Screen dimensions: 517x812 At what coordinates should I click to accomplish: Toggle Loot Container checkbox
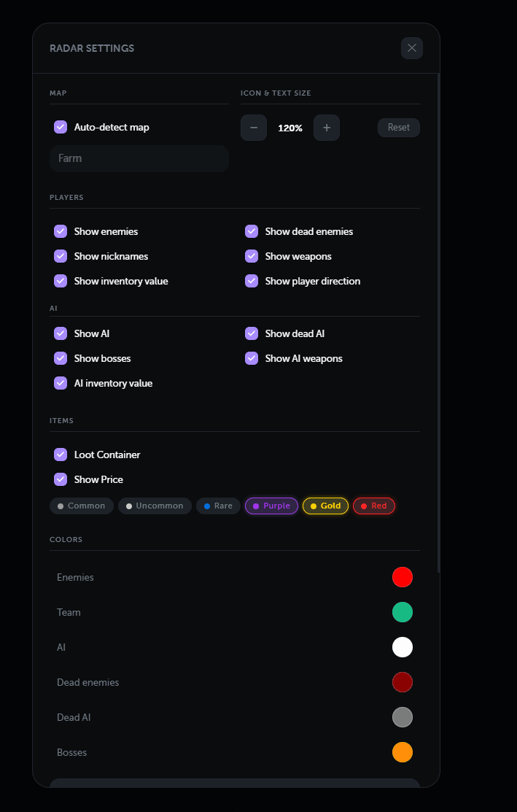(61, 455)
